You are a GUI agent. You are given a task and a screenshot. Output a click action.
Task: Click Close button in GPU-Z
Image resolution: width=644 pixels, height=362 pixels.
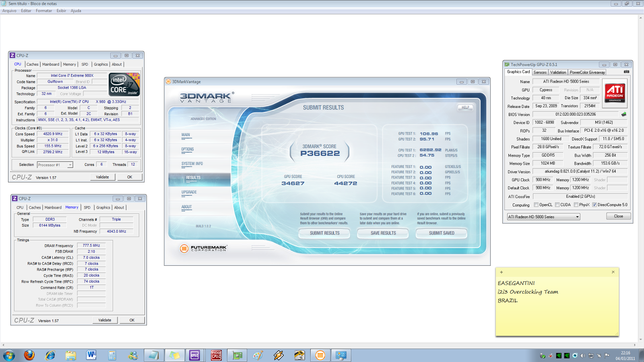618,216
